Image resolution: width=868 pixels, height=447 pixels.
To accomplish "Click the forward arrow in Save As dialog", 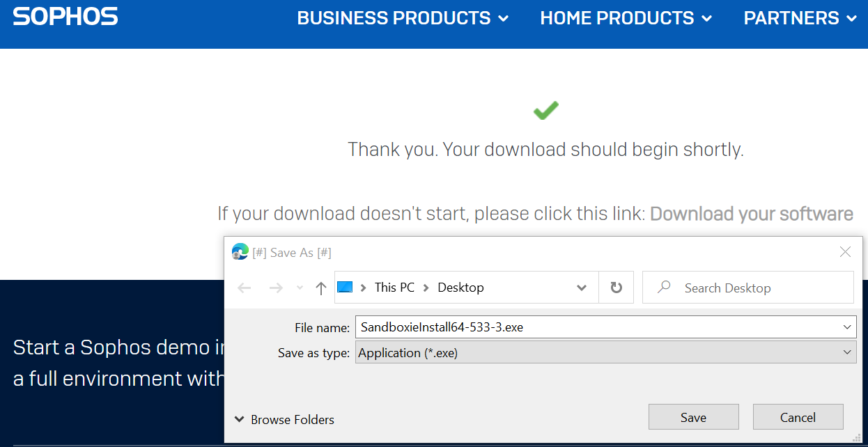I will tap(276, 288).
